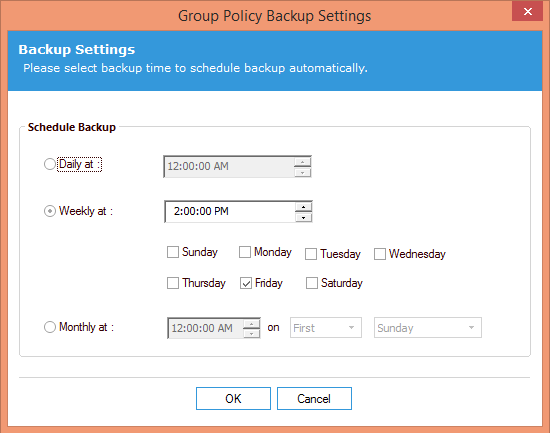The image size is (550, 433).
Task: Click the daily time up spinner arrow
Action: tap(302, 162)
